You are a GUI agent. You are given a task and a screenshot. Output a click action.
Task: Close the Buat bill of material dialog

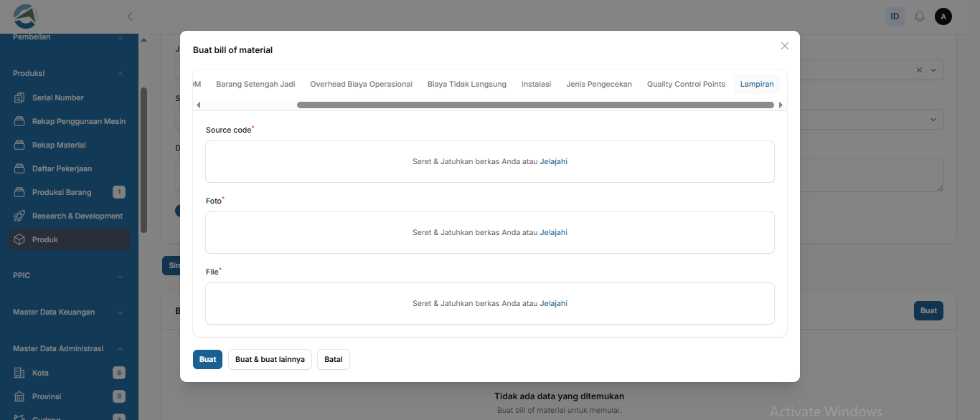tap(785, 46)
